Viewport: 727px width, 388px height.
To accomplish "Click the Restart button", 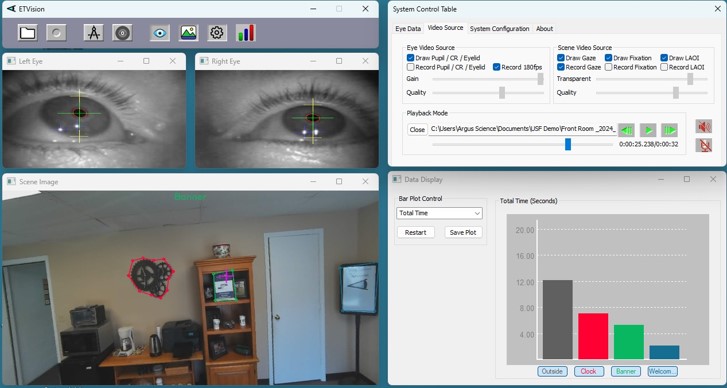I will 415,232.
